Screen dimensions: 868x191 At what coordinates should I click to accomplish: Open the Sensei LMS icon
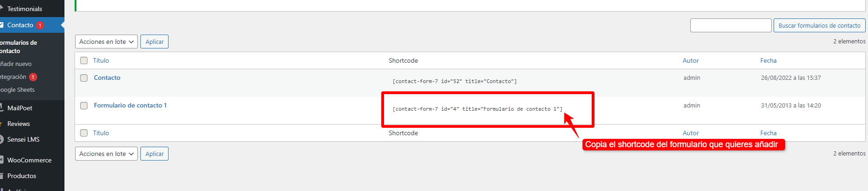click(x=1, y=139)
